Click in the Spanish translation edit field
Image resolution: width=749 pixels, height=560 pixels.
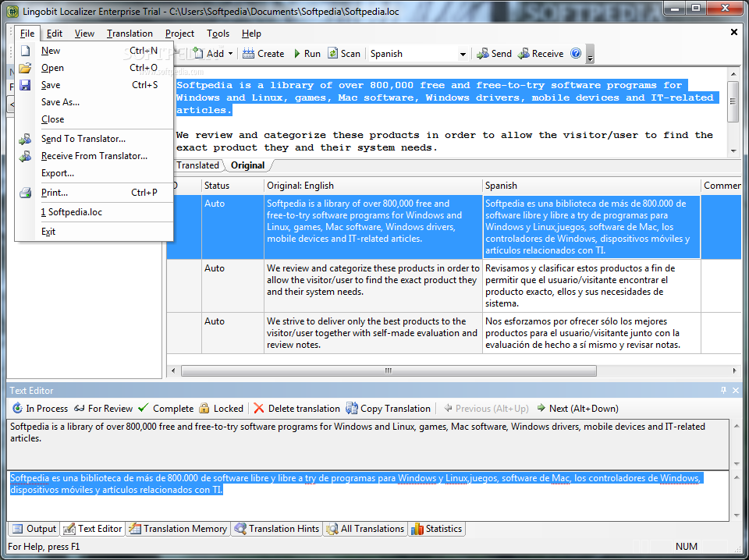pos(367,495)
